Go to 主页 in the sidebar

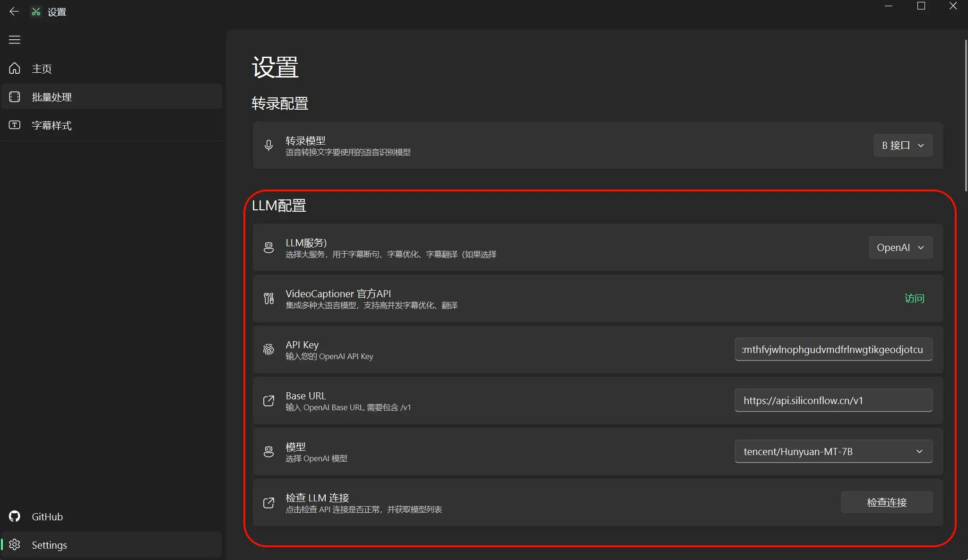click(42, 69)
